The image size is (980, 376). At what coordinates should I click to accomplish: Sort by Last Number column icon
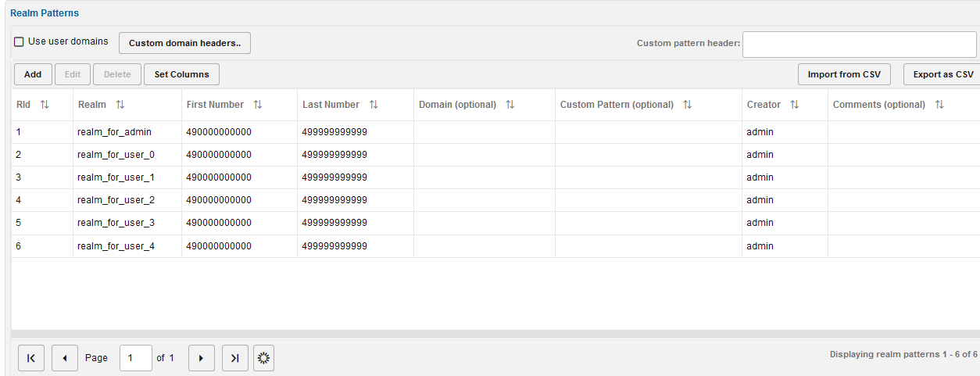pos(374,105)
